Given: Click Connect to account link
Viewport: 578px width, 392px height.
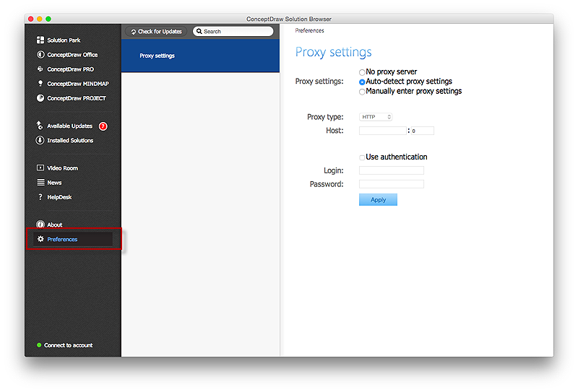Looking at the screenshot, I should click(x=68, y=345).
